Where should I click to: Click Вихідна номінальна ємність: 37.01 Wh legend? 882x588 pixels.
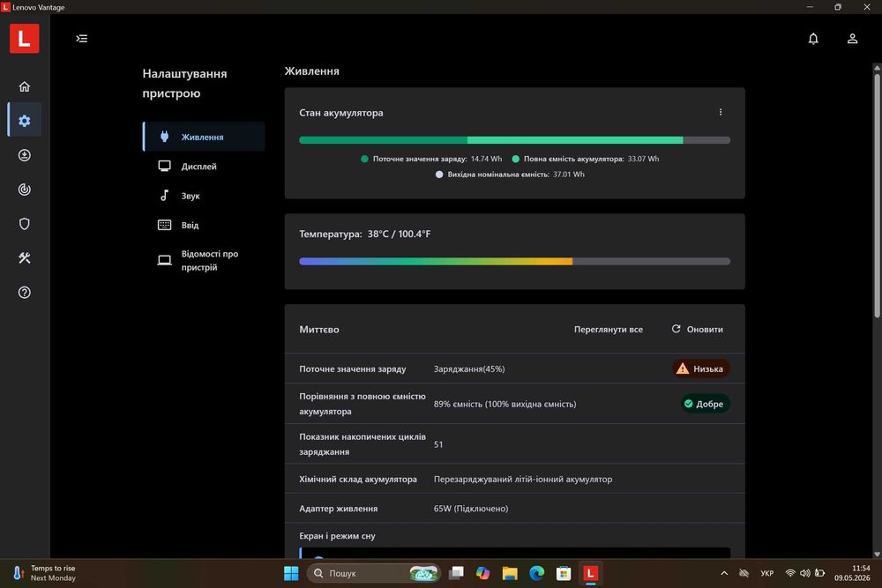click(x=510, y=175)
